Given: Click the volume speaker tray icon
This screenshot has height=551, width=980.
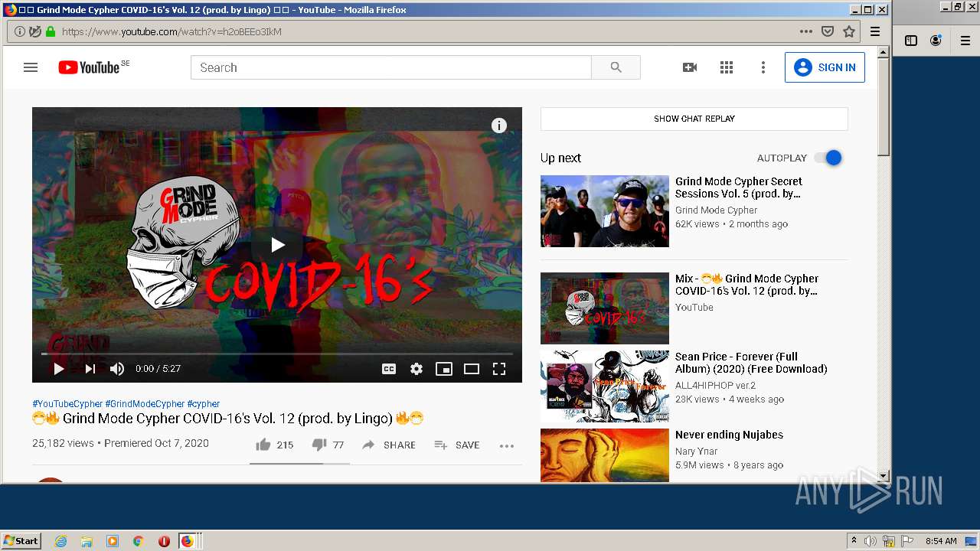Looking at the screenshot, I should click(871, 541).
